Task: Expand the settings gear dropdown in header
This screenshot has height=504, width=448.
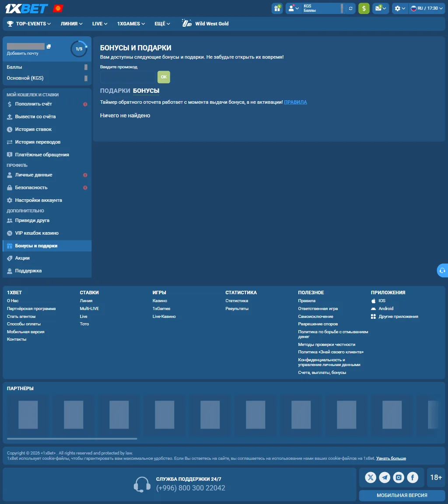Action: pos(400,8)
